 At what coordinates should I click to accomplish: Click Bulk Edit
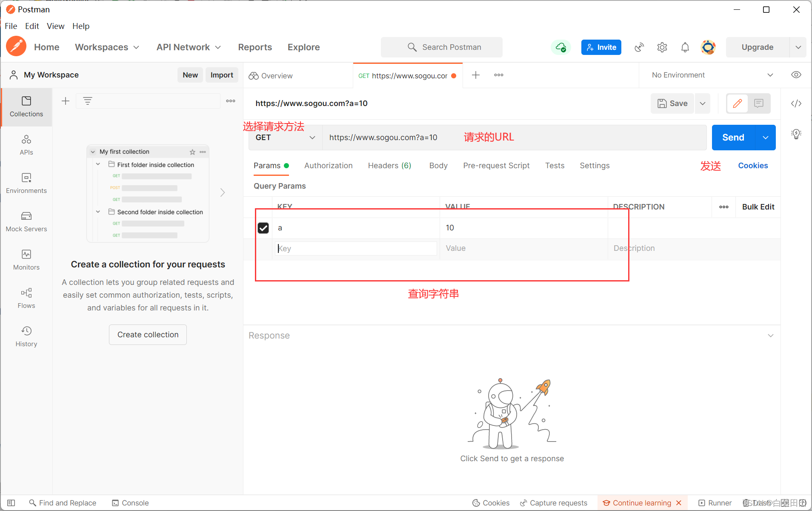758,207
